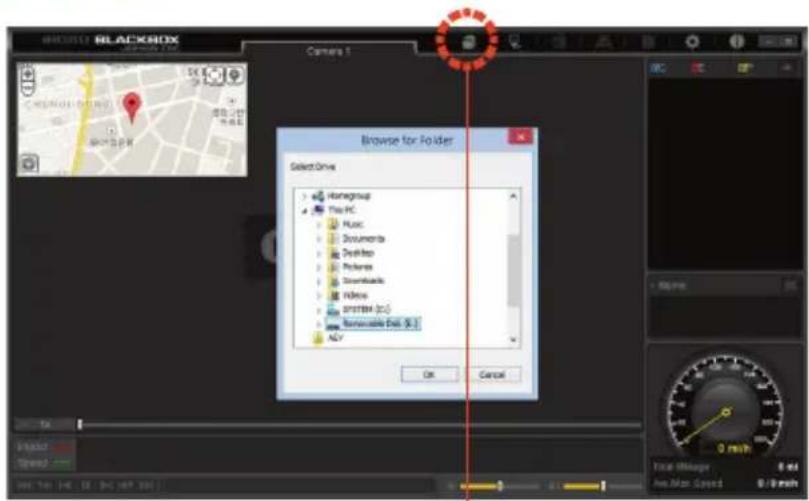
Task: Close the Browse for Folder dialog
Action: 521,137
